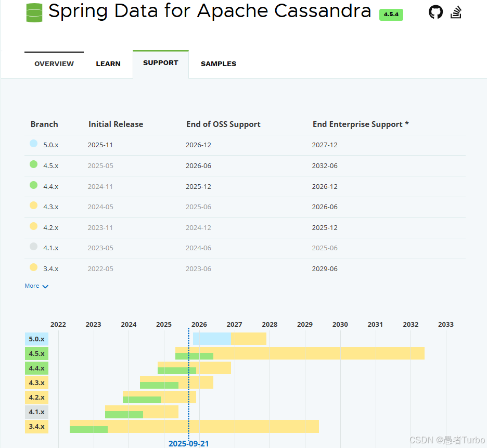Click enterprise support end 2029-06
The image size is (487, 448).
(x=325, y=269)
